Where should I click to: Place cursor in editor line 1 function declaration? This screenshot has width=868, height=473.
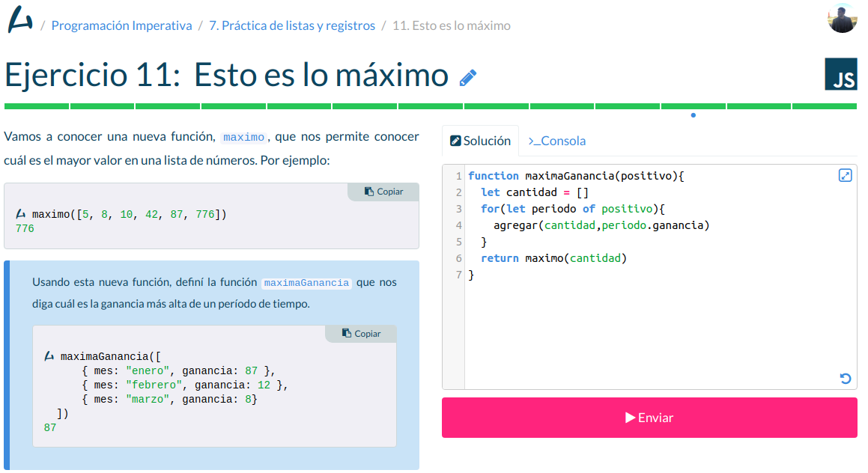pos(576,176)
